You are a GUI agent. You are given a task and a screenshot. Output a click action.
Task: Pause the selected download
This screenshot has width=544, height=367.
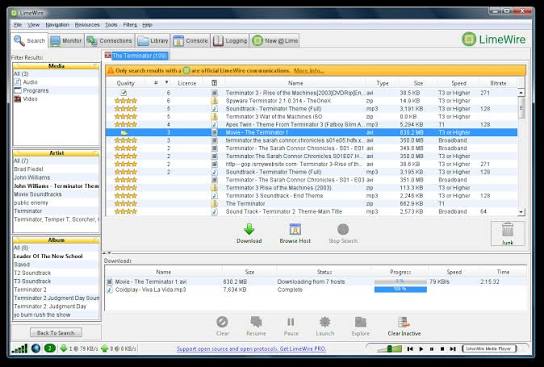point(291,326)
